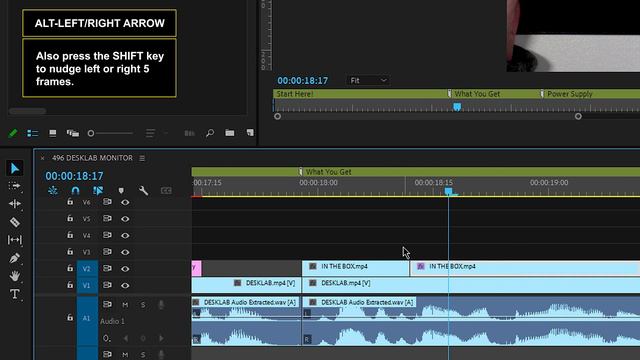The image size is (640, 360).
Task: Select the Type tool
Action: coord(15,294)
